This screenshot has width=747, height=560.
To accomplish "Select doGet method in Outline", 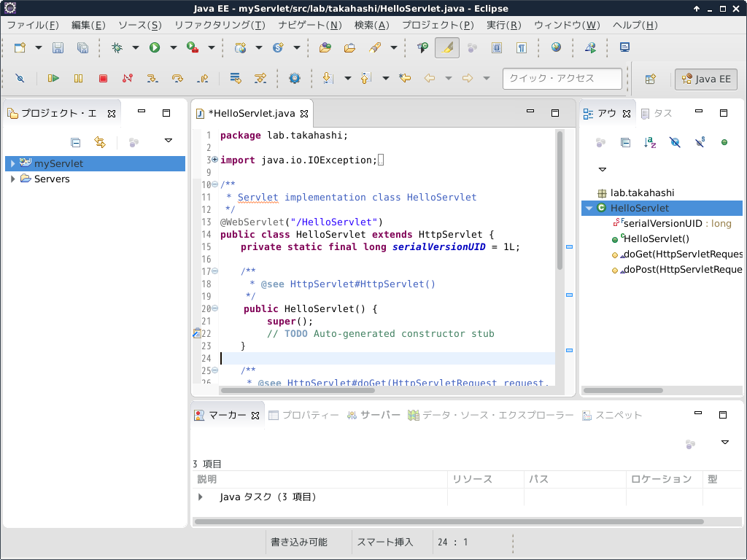I will click(677, 254).
